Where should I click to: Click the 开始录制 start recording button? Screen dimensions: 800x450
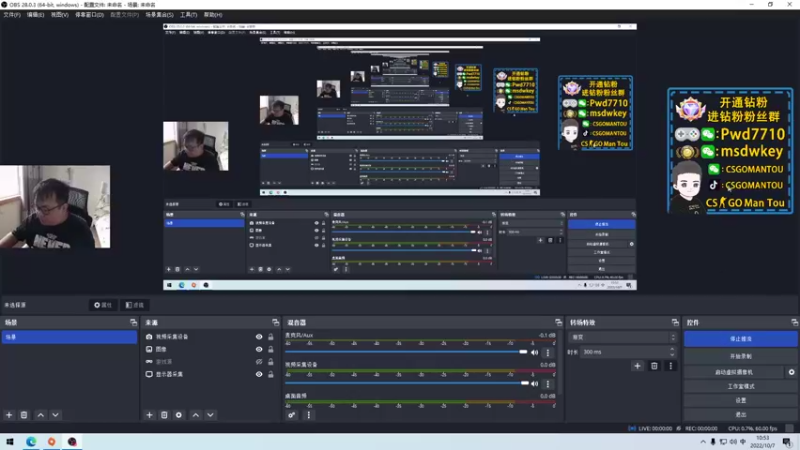[741, 356]
